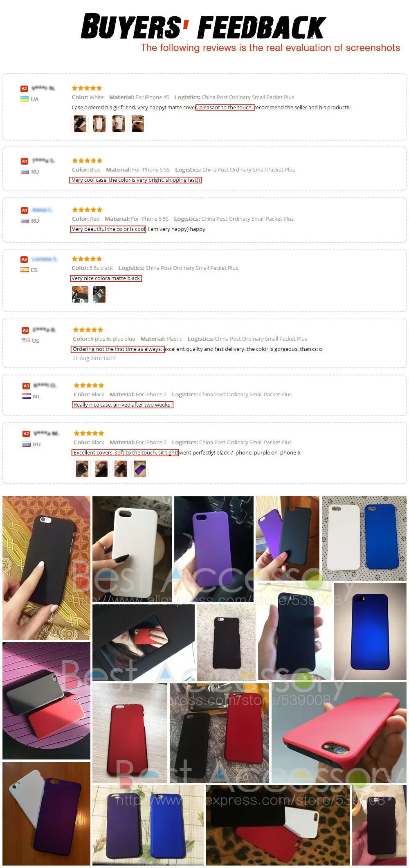Click the US flag icon in the fifth review
The width and height of the screenshot is (409, 868).
(x=26, y=341)
